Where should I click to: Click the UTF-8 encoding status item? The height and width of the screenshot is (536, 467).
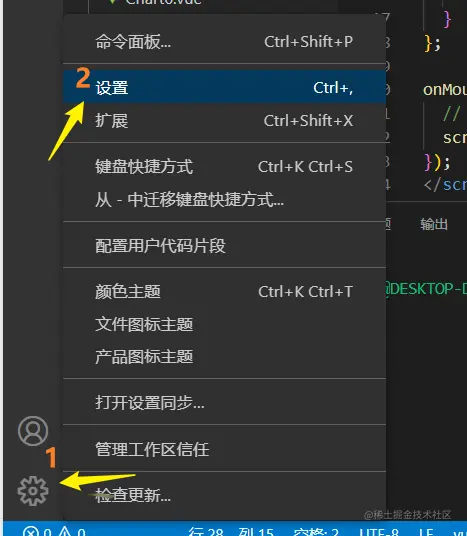click(379, 532)
